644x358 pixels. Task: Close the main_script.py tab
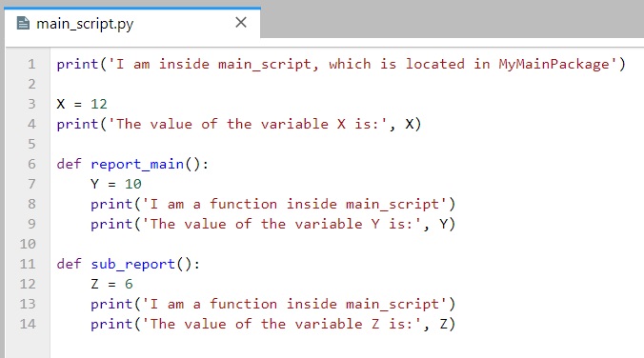point(241,22)
